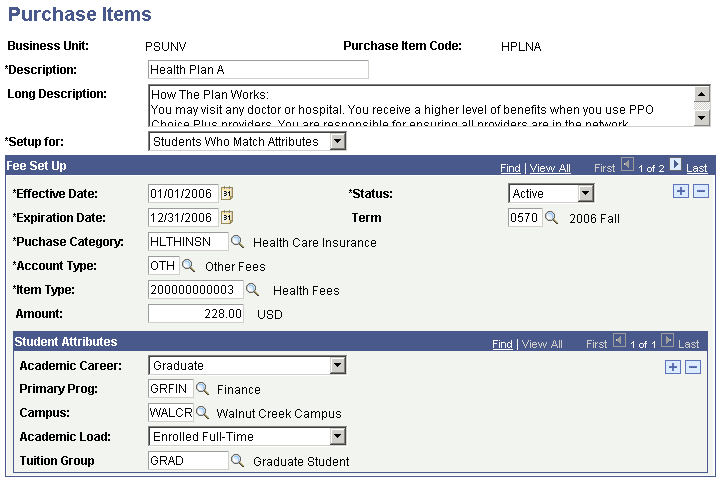Click the Amount field 228.00
The height and width of the screenshot is (481, 722).
[x=196, y=313]
